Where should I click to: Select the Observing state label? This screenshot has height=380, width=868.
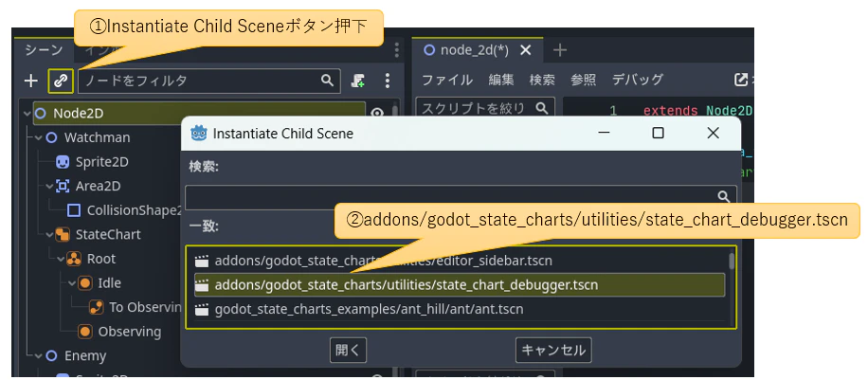pyautogui.click(x=130, y=332)
